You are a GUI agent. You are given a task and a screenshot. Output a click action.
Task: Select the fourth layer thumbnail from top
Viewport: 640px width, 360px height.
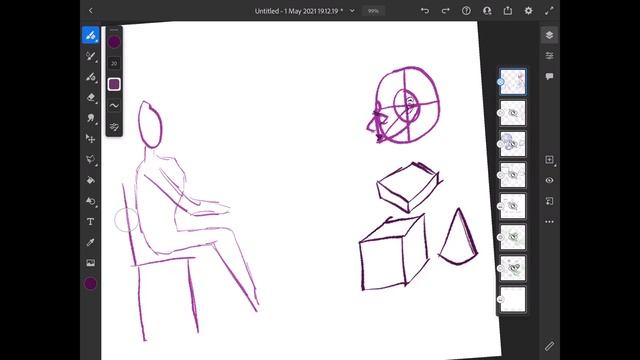[513, 175]
